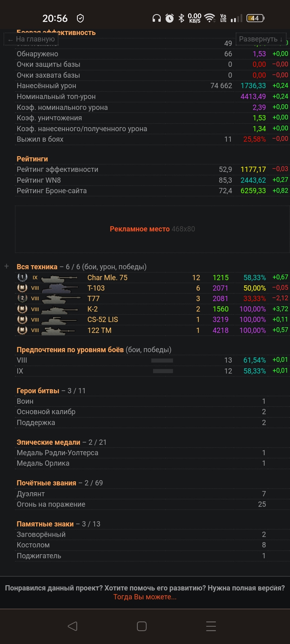The image size is (290, 644).
Task: Click the Герои битвы section heading
Action: coord(38,391)
